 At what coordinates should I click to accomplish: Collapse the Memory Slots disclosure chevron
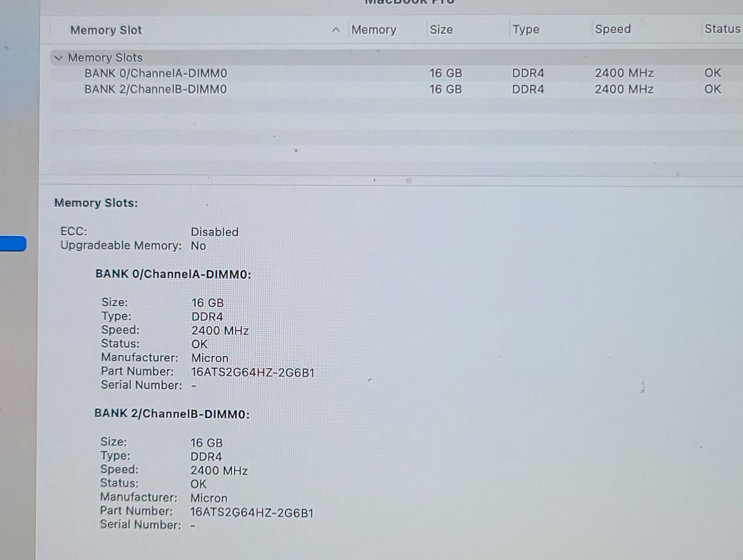pyautogui.click(x=58, y=58)
